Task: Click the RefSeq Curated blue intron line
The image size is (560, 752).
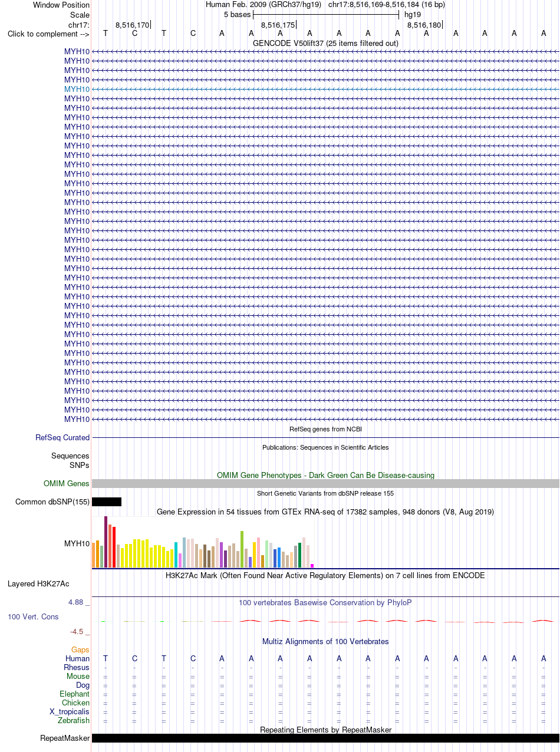Action: pyautogui.click(x=325, y=437)
